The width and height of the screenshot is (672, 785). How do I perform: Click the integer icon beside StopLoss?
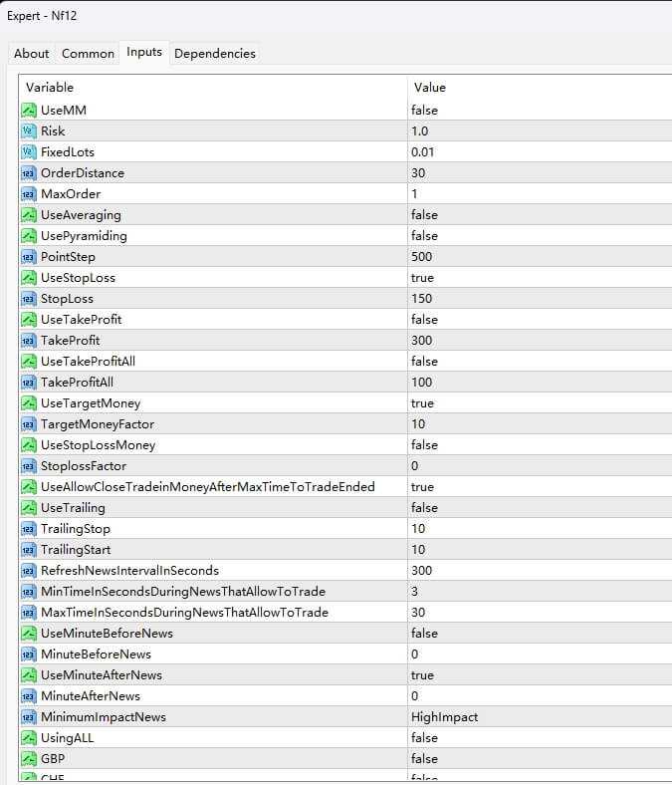(28, 298)
